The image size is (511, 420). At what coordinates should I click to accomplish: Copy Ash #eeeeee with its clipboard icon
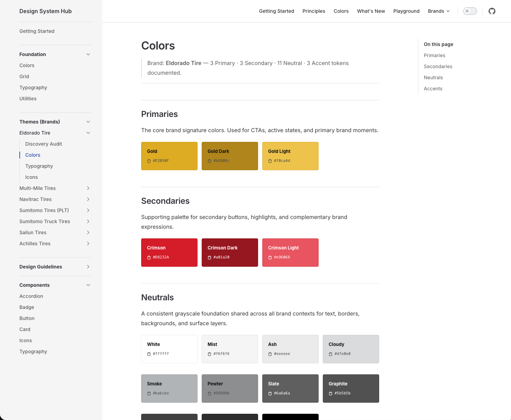pyautogui.click(x=270, y=354)
